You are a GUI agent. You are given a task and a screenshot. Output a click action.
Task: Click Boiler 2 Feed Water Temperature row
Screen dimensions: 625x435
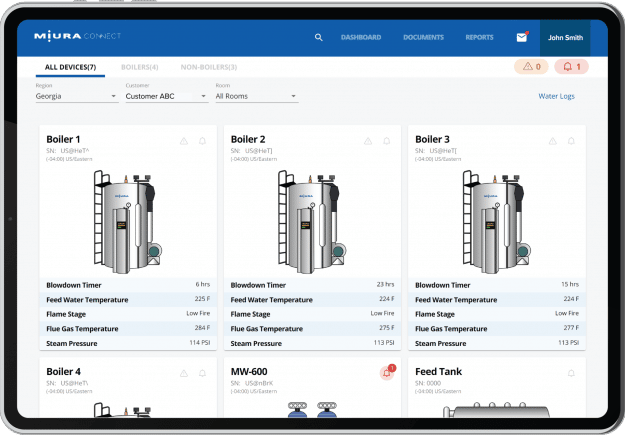312,299
